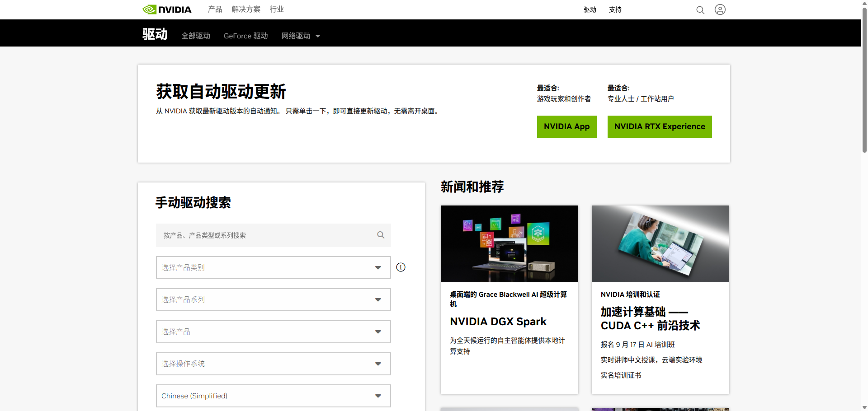This screenshot has height=411, width=868.
Task: Click the 驱动 title in the black bar
Action: click(x=155, y=34)
